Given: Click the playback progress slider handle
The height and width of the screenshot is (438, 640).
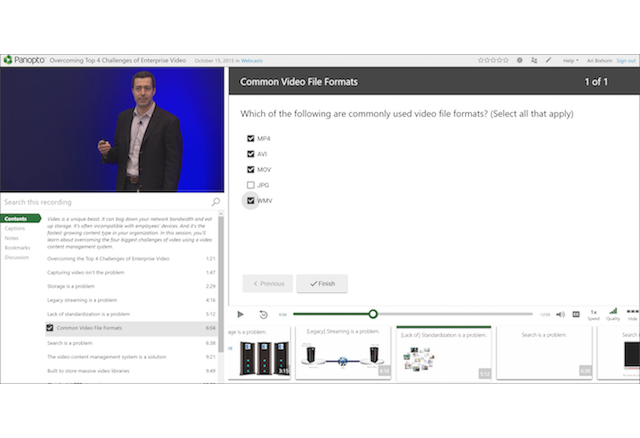Looking at the screenshot, I should pos(373,314).
